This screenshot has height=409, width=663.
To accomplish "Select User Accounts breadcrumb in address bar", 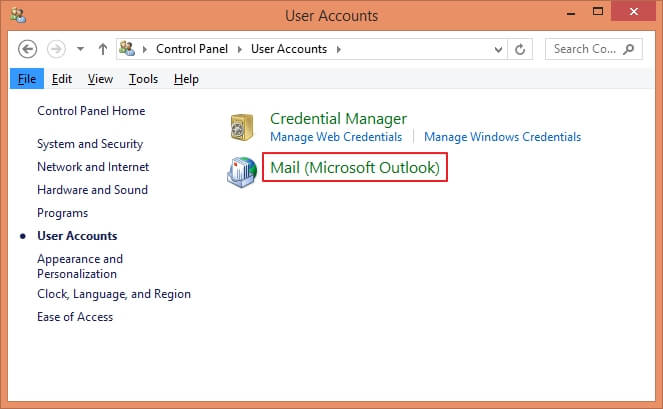I will pyautogui.click(x=289, y=49).
